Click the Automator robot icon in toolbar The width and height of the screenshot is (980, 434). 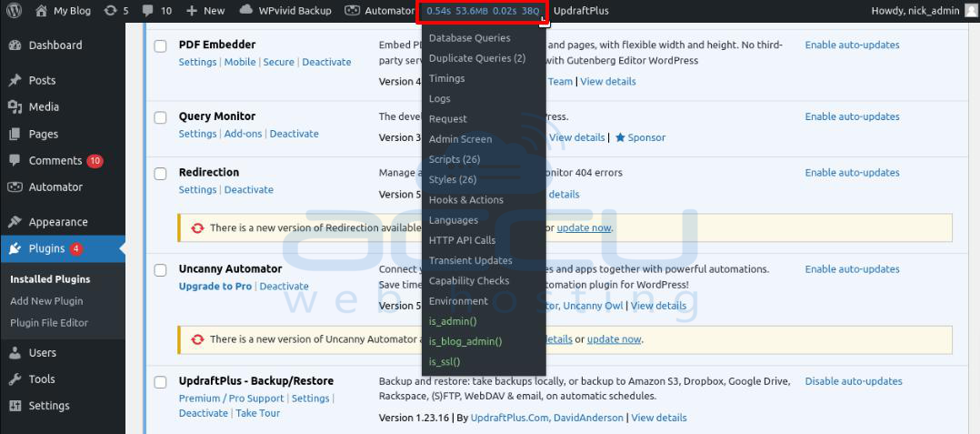tap(353, 11)
